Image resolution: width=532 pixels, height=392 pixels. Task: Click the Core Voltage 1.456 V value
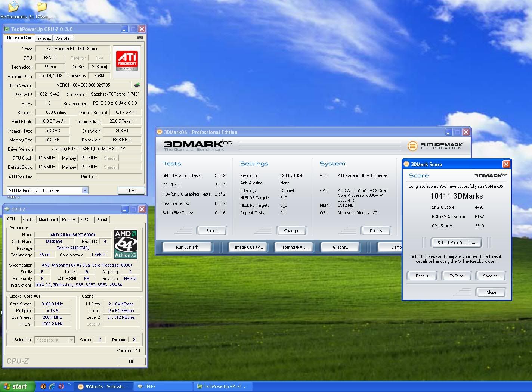[98, 255]
